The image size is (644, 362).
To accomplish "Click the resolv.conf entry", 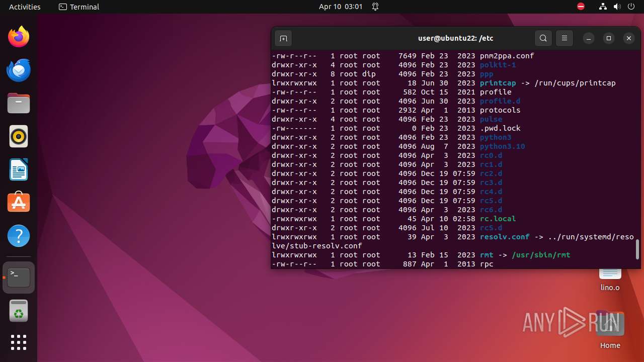I will pos(505,237).
